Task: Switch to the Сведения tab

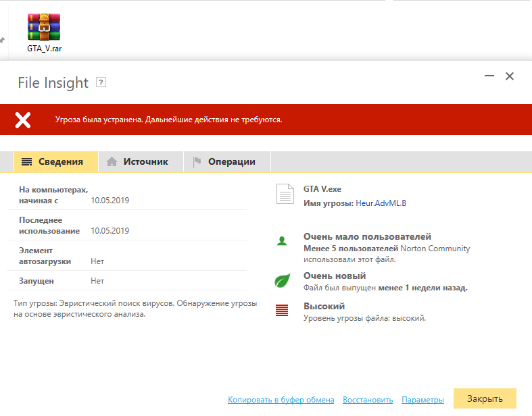Action: (x=56, y=161)
